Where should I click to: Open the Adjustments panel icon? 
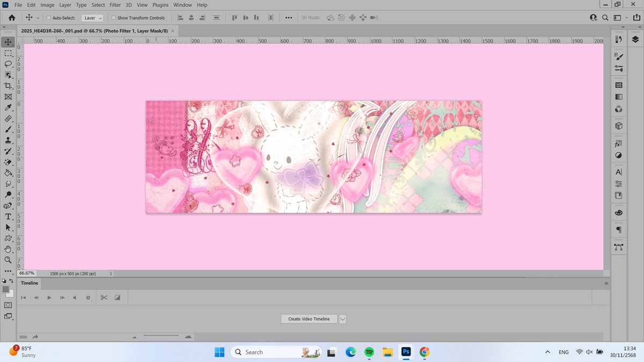[x=618, y=155]
